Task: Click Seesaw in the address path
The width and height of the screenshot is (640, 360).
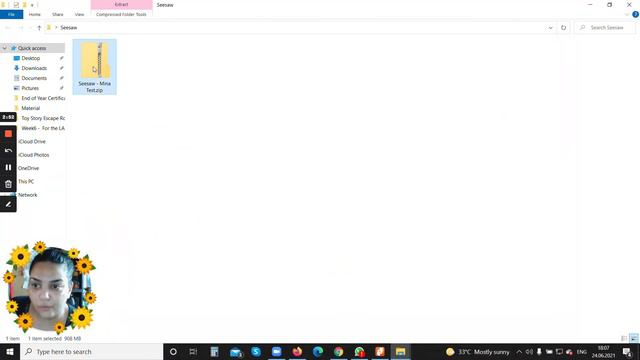Action: (x=69, y=28)
